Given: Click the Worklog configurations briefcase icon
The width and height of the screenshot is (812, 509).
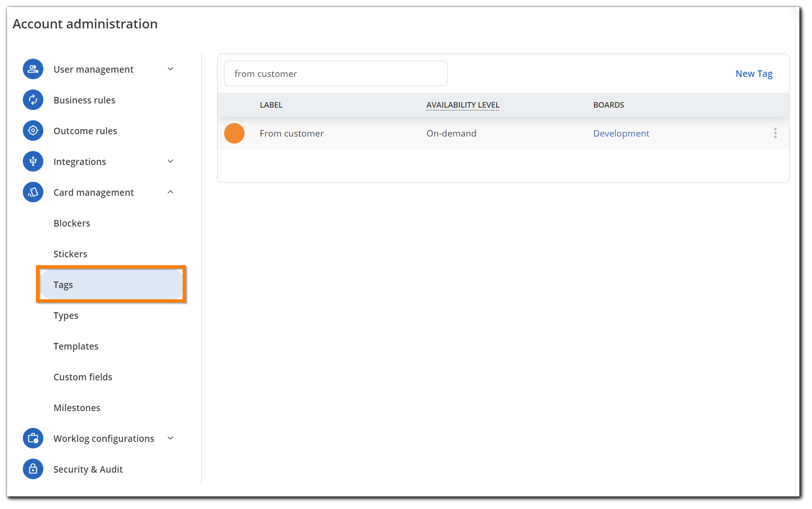Looking at the screenshot, I should 33,438.
